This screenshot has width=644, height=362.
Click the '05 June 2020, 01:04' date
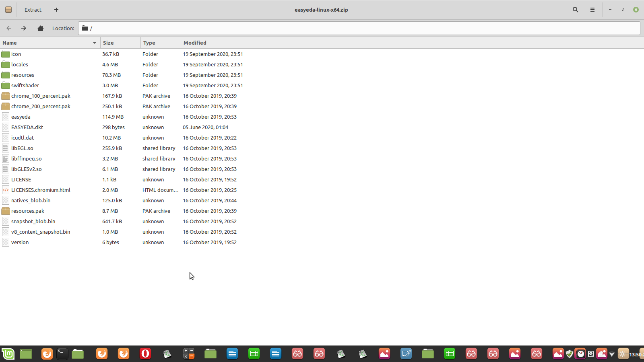click(x=205, y=127)
